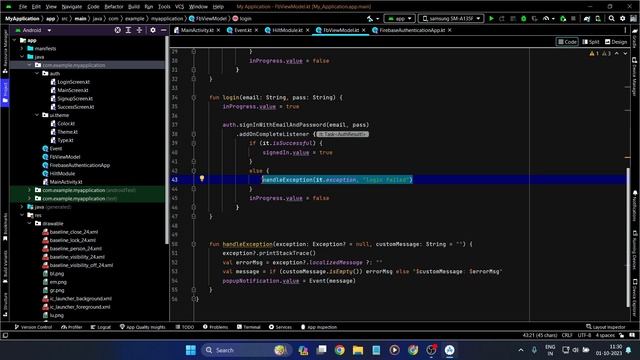The width and height of the screenshot is (640, 360).
Task: Open Search Everywhere magnifier in toolbar
Action: (611, 18)
